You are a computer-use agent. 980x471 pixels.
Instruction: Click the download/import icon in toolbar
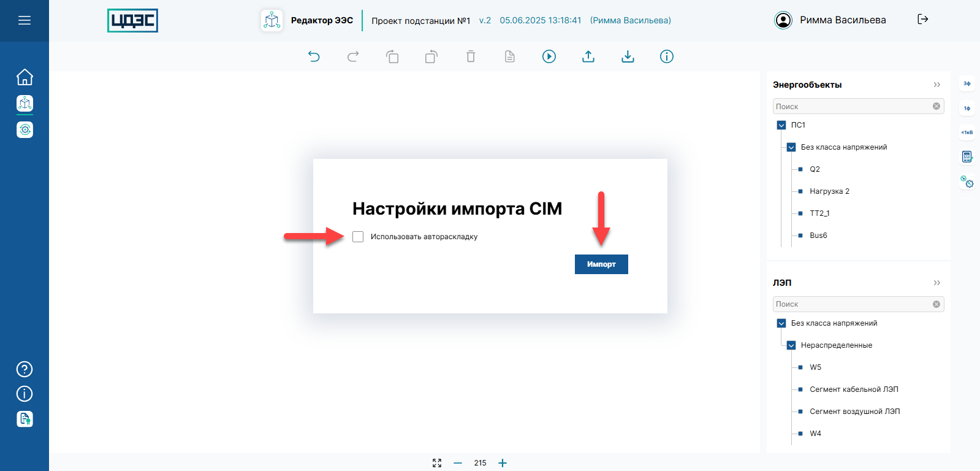click(628, 56)
